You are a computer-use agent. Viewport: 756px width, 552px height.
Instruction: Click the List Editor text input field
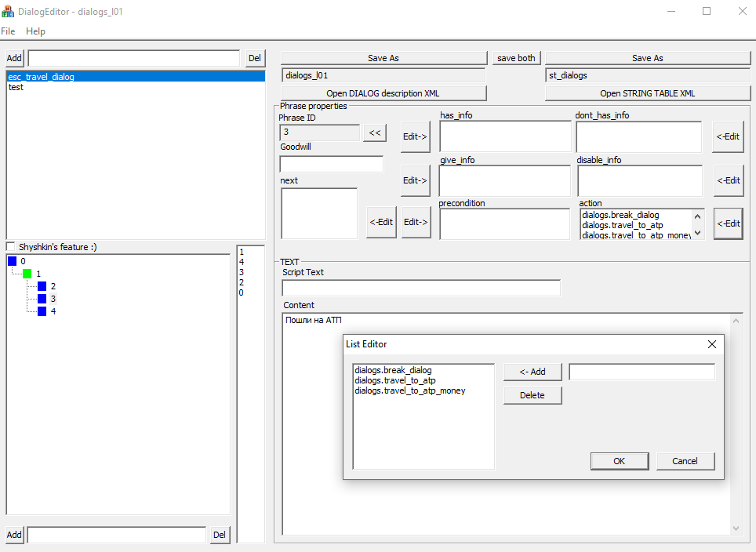tap(642, 372)
